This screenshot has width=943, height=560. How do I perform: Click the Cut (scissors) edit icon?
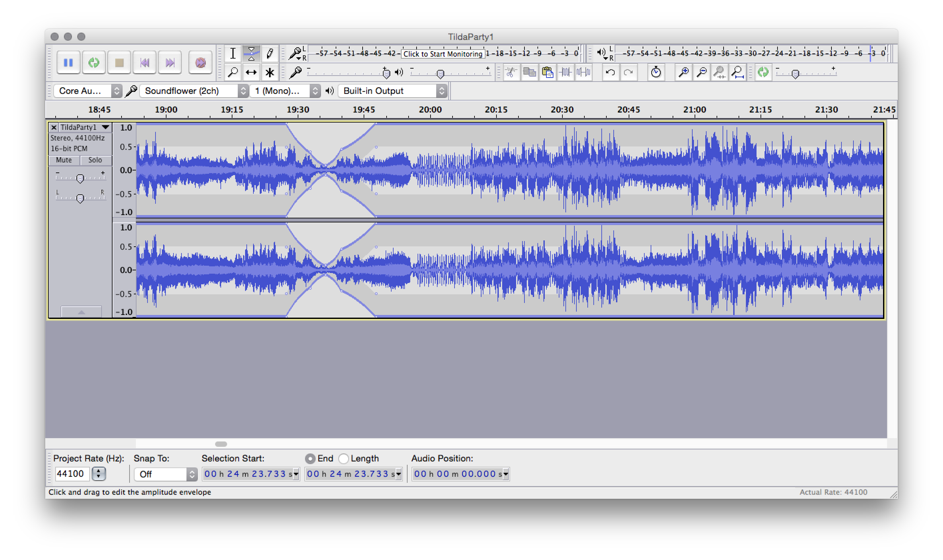point(511,72)
